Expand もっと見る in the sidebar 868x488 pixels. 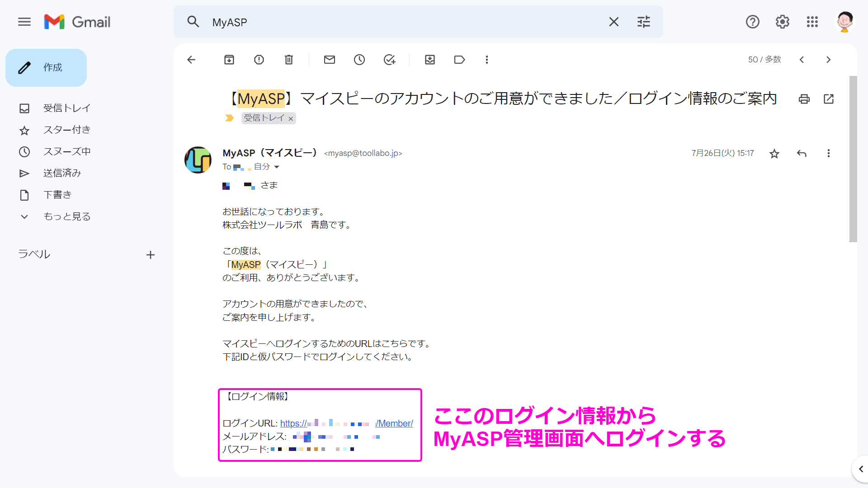click(x=66, y=216)
